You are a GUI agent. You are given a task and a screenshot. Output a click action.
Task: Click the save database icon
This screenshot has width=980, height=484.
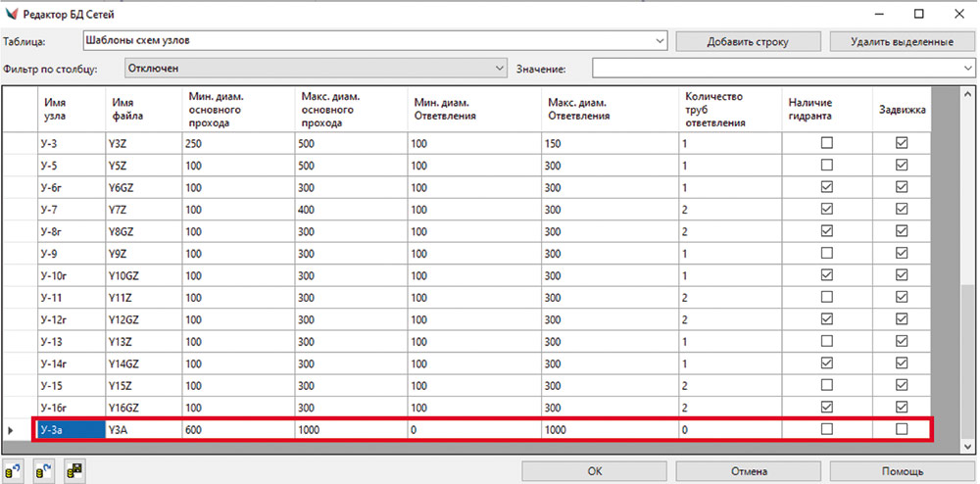(74, 471)
